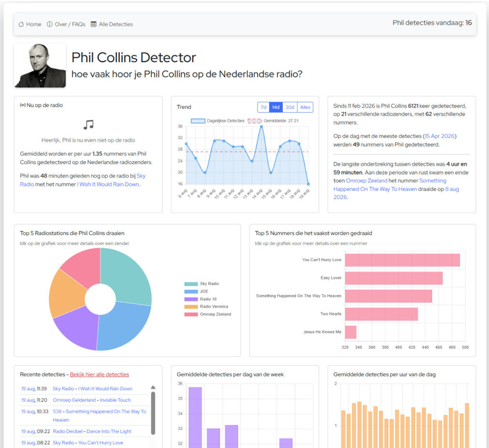Click the blue JOE pie slice

pos(125,328)
